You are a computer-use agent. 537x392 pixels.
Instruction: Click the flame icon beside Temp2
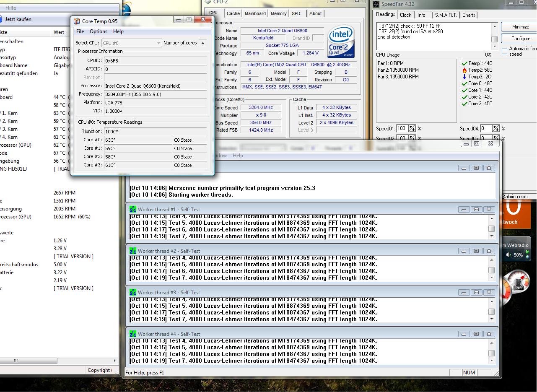[464, 70]
